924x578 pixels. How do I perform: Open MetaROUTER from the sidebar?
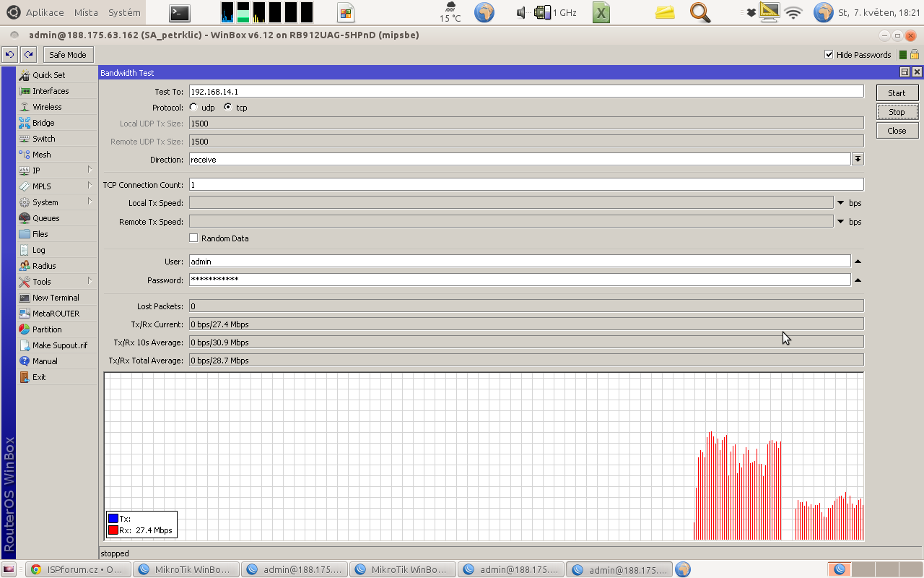(56, 314)
